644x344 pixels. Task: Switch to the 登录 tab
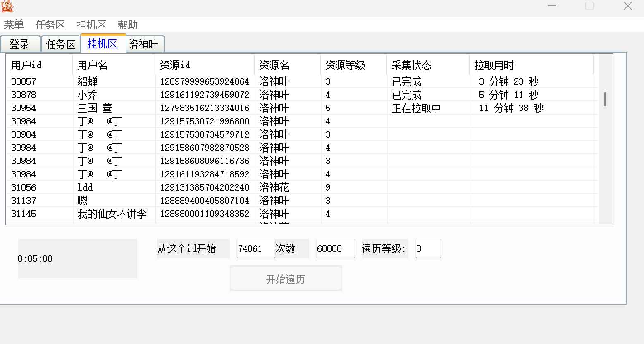[20, 44]
